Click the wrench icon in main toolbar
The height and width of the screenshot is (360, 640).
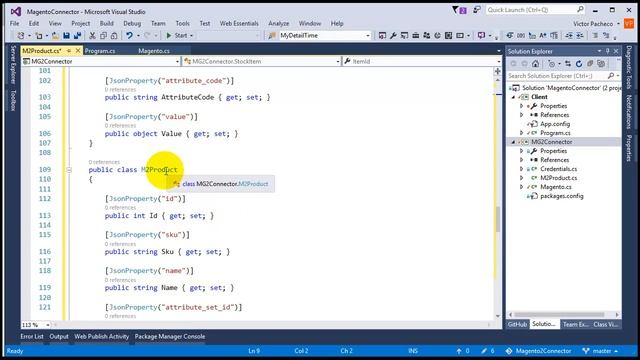[393, 36]
